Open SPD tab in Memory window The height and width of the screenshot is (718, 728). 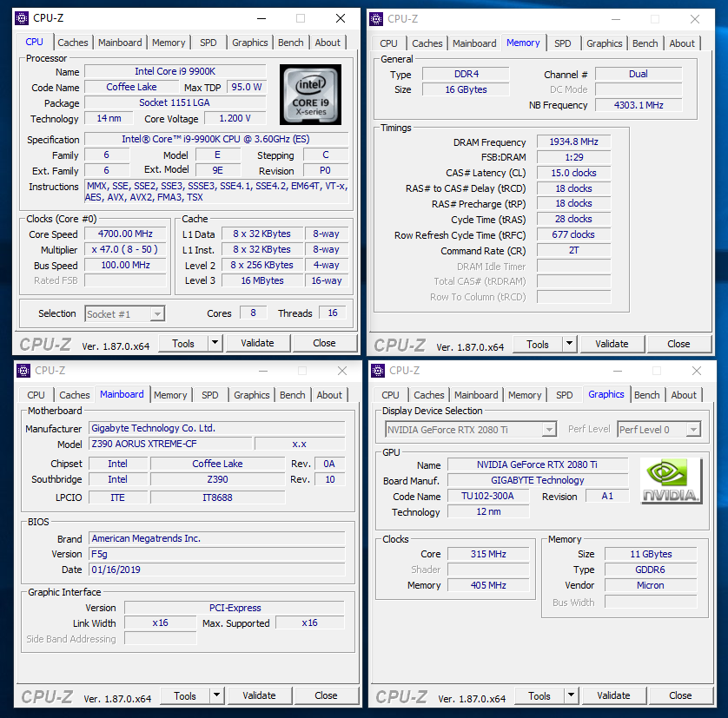click(563, 43)
